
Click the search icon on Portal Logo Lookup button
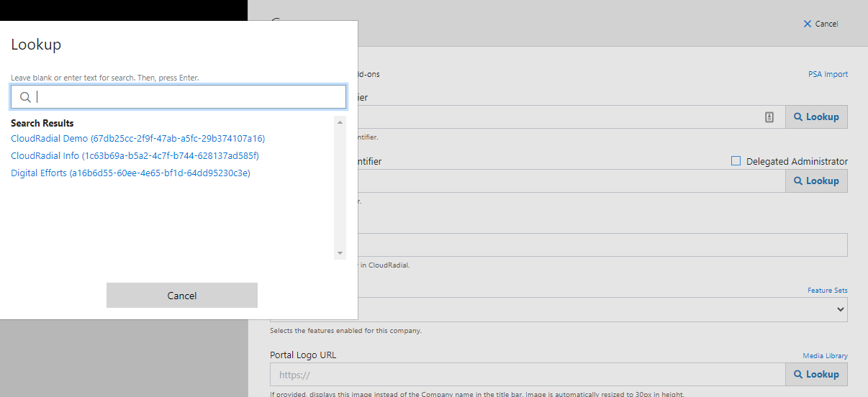pos(798,374)
